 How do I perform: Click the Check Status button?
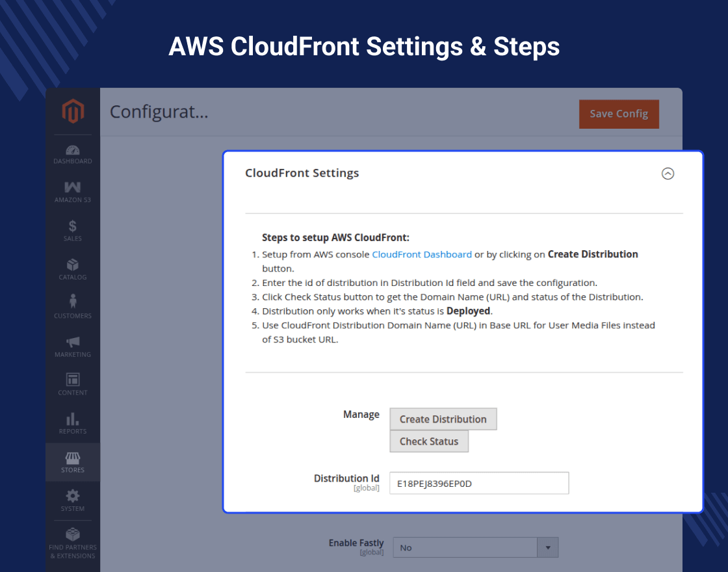[429, 441]
